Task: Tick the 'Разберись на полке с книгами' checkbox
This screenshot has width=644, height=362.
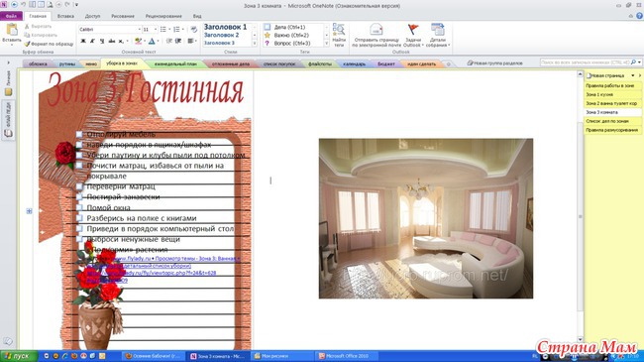Action: coord(79,218)
